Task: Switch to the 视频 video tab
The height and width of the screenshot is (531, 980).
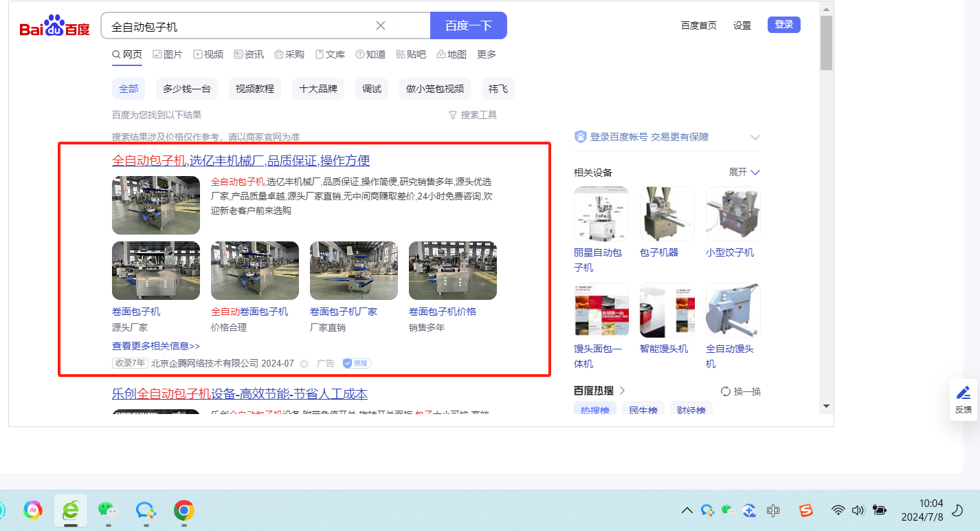Action: (208, 54)
